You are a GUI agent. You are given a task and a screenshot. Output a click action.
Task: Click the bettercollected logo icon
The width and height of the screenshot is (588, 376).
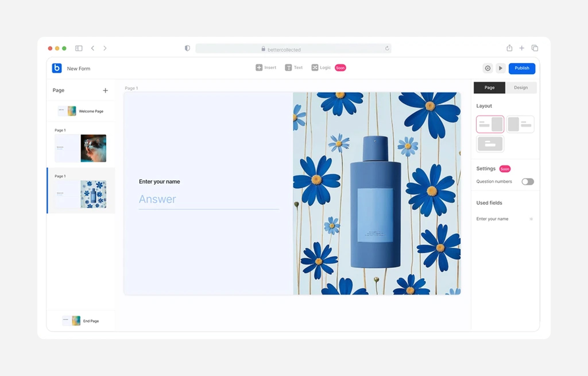(57, 68)
